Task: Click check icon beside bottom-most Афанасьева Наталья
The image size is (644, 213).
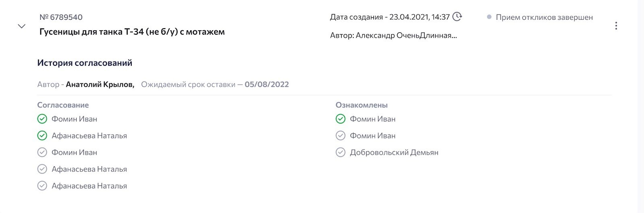Action: point(42,186)
